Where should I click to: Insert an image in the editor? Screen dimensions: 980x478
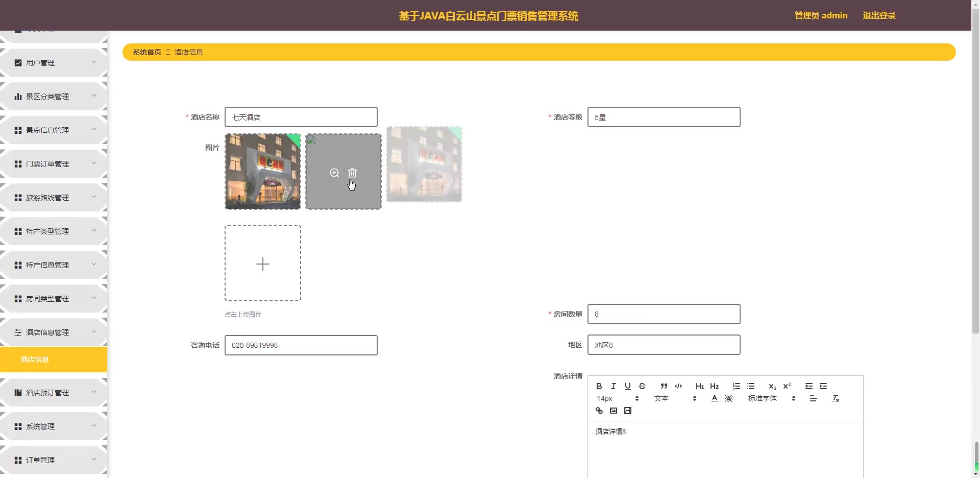pyautogui.click(x=614, y=411)
